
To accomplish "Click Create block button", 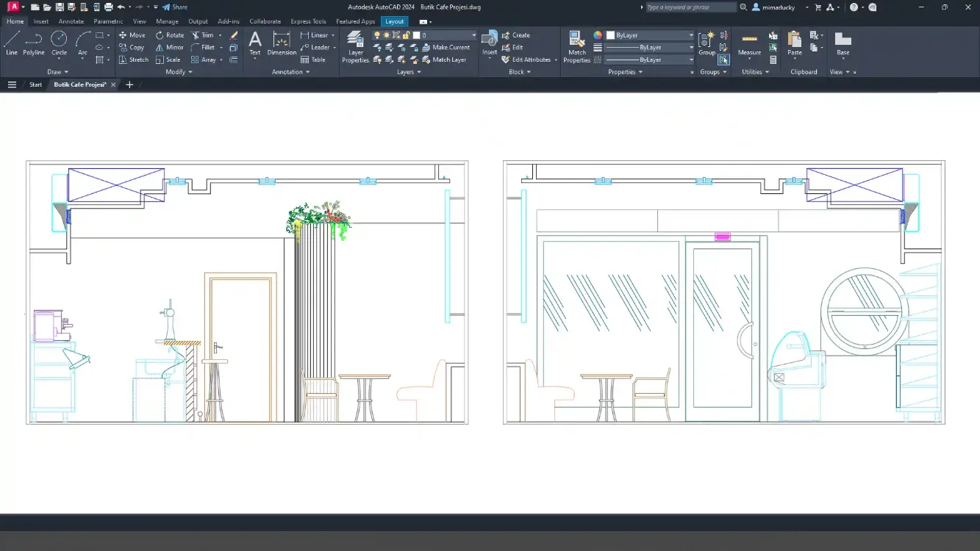I will tap(515, 35).
